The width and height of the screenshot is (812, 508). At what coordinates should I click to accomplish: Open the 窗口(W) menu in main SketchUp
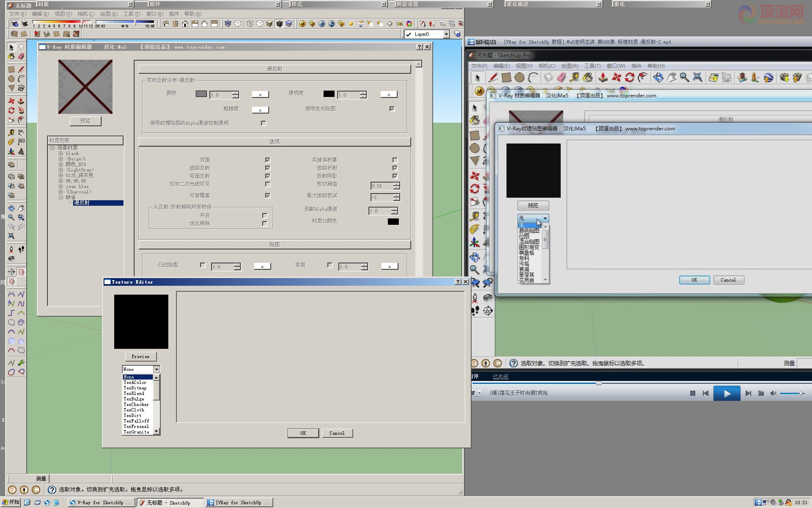tap(155, 14)
